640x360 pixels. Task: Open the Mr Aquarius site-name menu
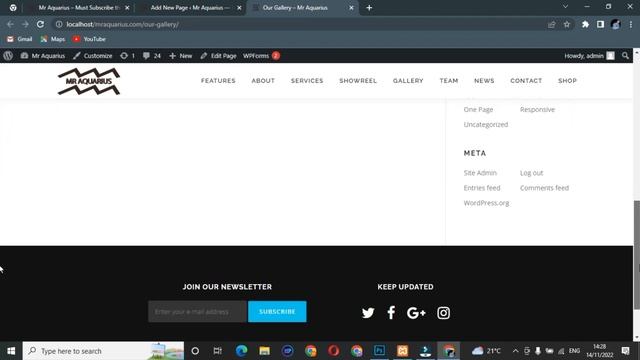[x=43, y=56]
